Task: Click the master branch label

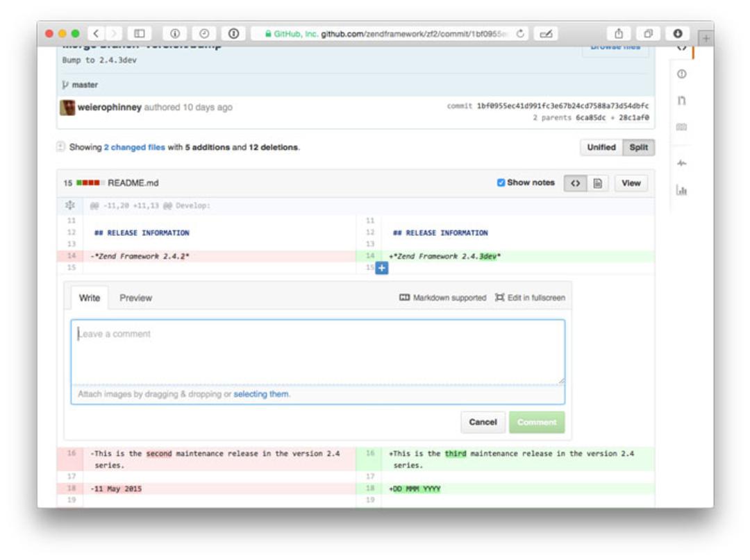Action: (85, 85)
